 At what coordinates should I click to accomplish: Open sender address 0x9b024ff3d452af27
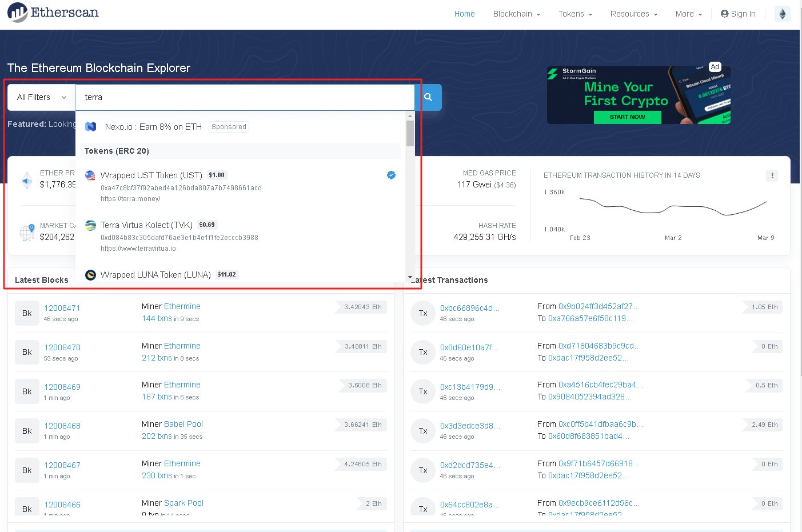pos(599,306)
